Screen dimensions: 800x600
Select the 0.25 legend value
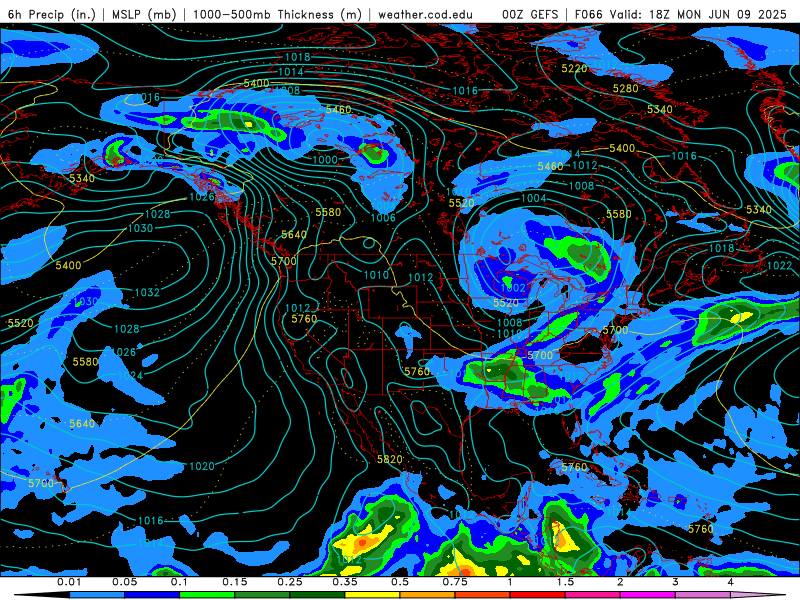(x=290, y=582)
